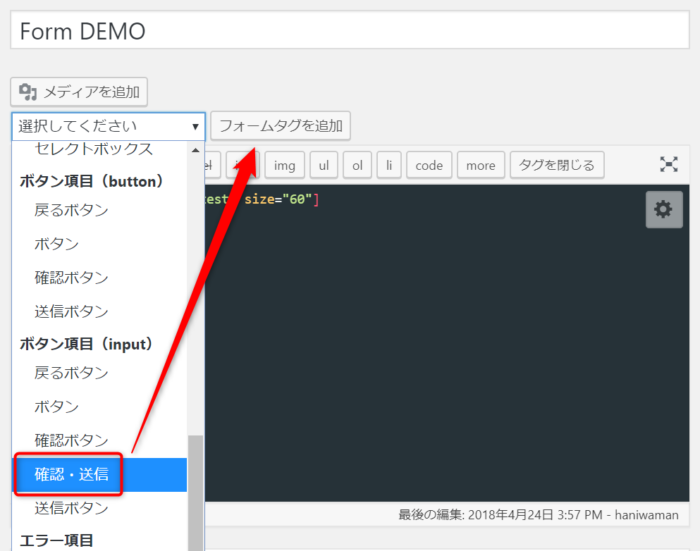Select 送信ボタン under ボタン項目（button）
This screenshot has height=551, width=700.
(72, 311)
